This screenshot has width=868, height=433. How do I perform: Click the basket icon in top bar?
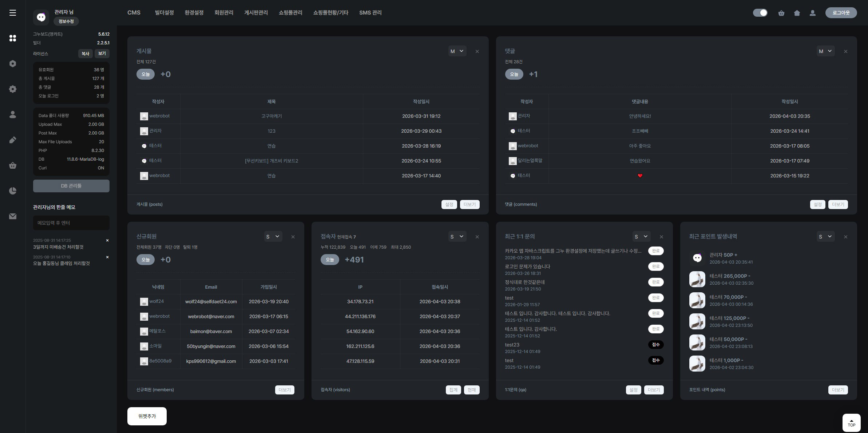(x=781, y=13)
